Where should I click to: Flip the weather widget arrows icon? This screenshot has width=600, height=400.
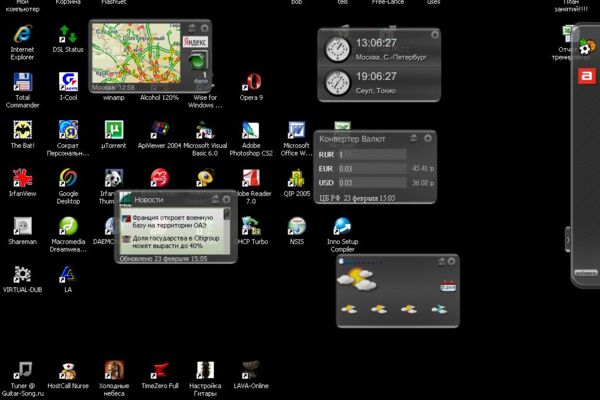[x=441, y=261]
